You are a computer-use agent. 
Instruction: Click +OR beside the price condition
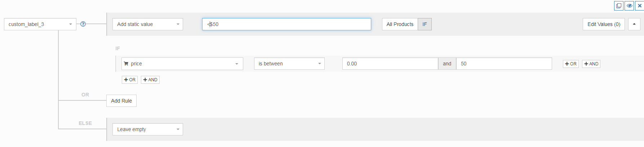570,64
